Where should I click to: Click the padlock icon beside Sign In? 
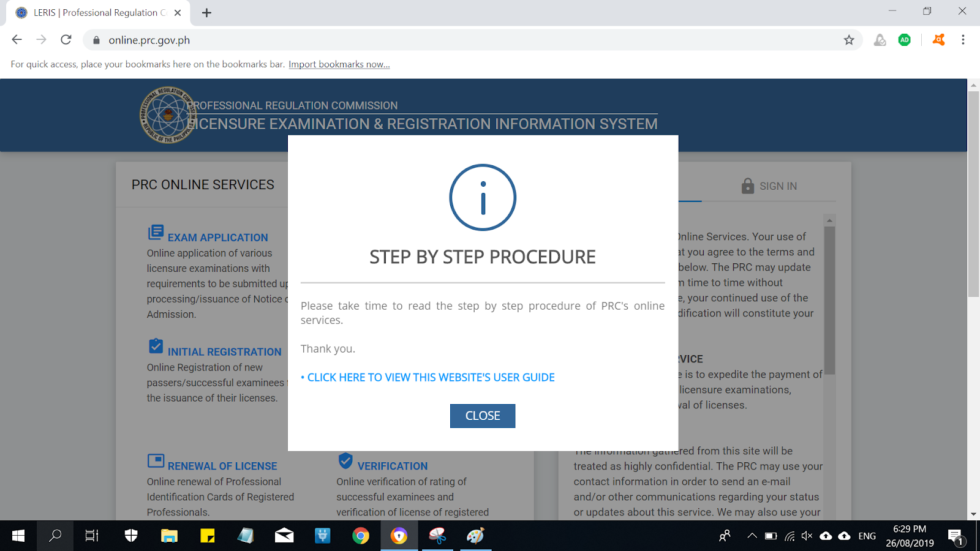click(748, 186)
